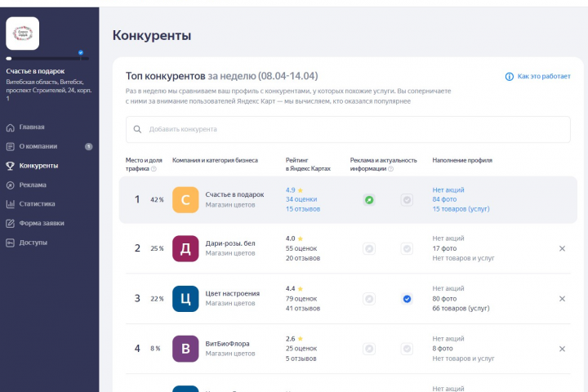The image size is (588, 392).
Task: Click the 8 % traffic share value
Action: coord(155,349)
